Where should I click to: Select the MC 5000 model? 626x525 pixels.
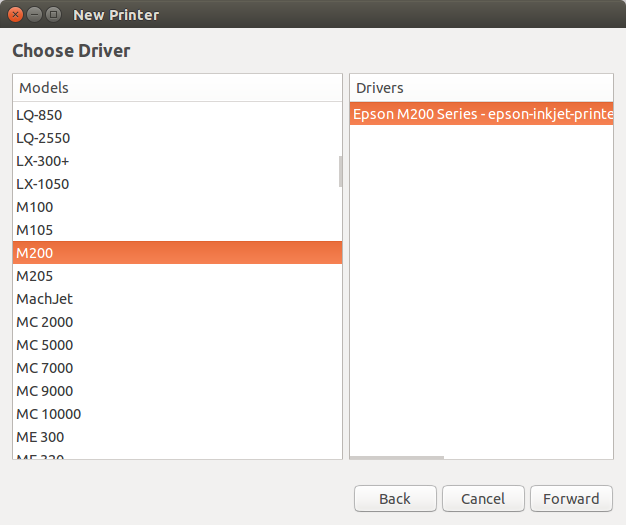click(177, 345)
